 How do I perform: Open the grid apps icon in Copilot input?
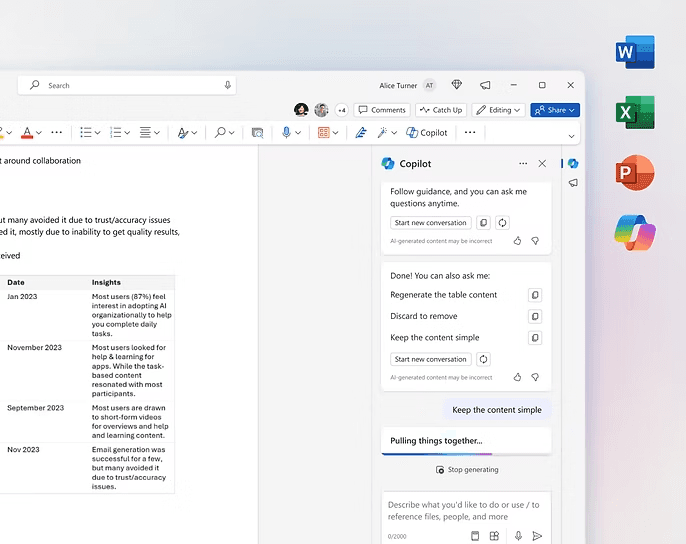(494, 536)
